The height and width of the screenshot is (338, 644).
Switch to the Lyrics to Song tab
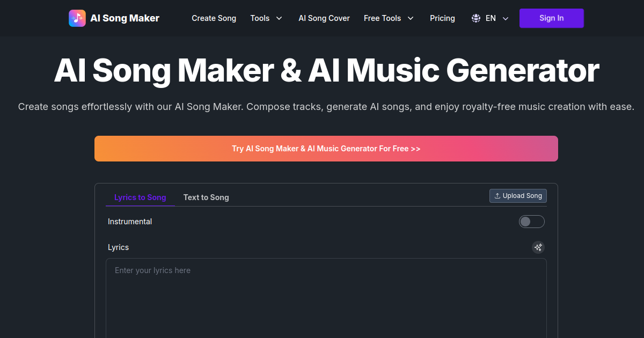click(140, 197)
